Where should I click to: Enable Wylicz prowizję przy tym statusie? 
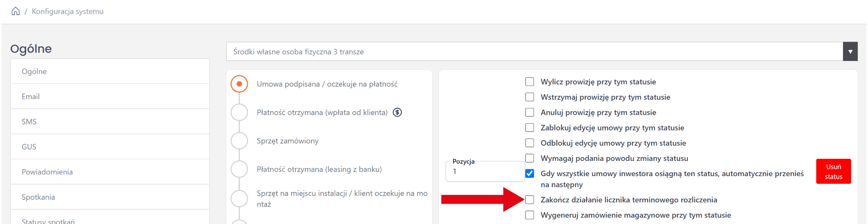click(529, 82)
